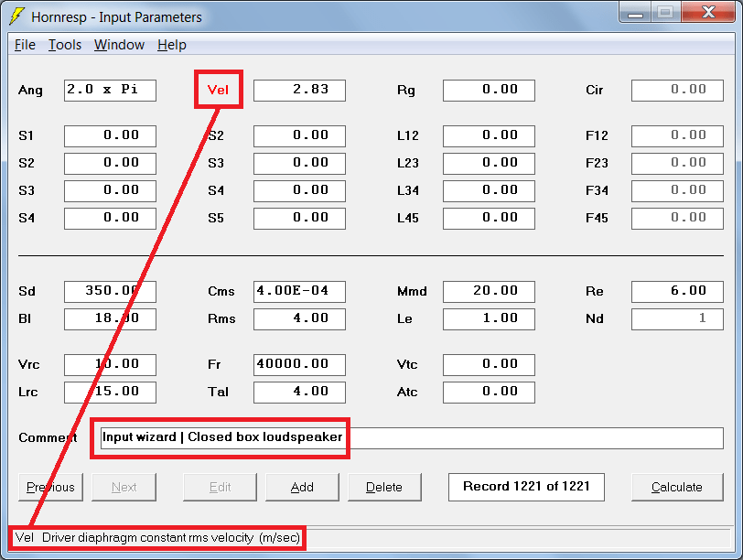Screen dimensions: 743x560
Task: Select the L34 input field
Action: (489, 191)
